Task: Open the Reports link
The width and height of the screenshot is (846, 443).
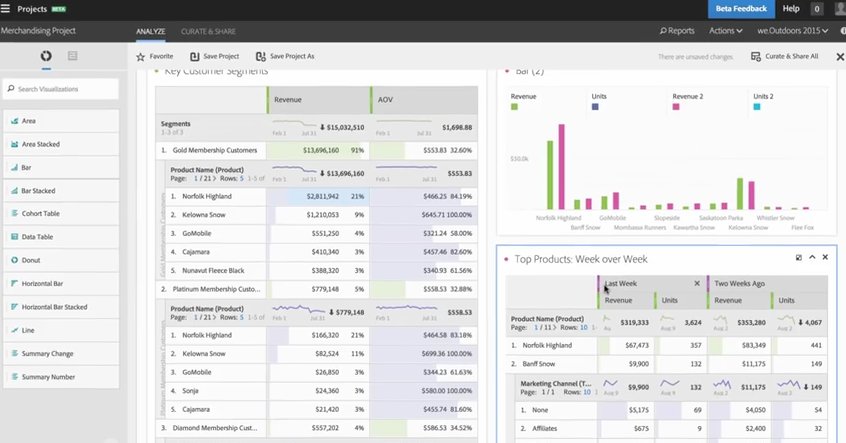Action: (x=677, y=31)
